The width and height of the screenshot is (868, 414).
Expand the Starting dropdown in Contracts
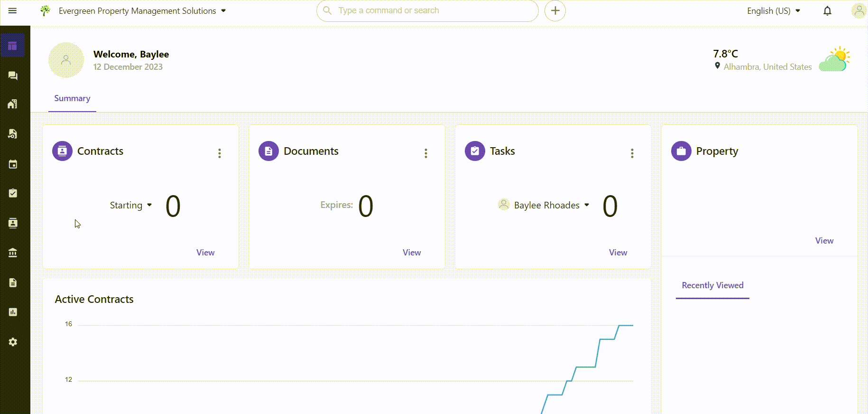(x=131, y=205)
